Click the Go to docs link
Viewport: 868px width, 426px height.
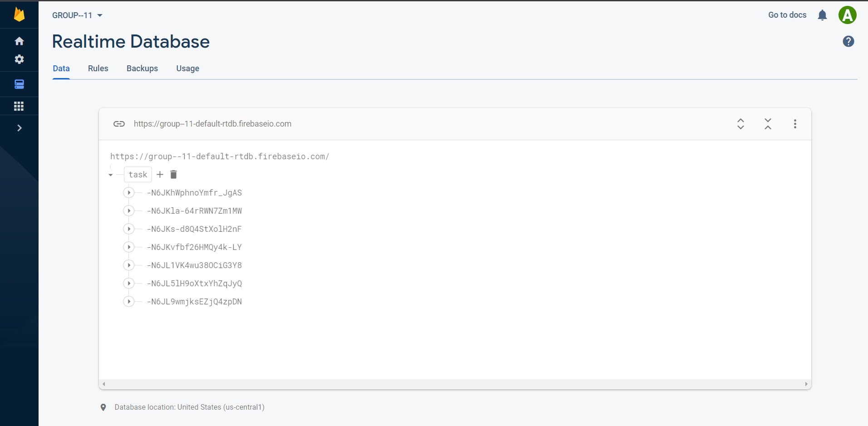787,15
